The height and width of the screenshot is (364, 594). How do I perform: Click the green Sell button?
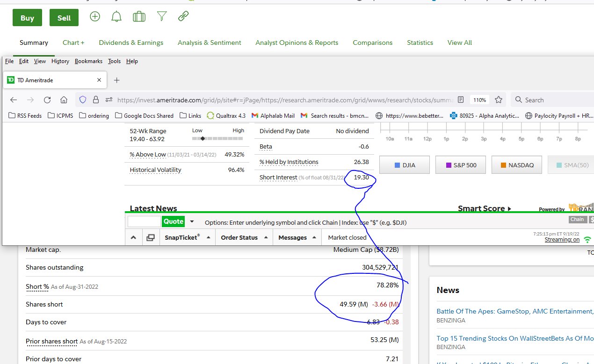64,18
